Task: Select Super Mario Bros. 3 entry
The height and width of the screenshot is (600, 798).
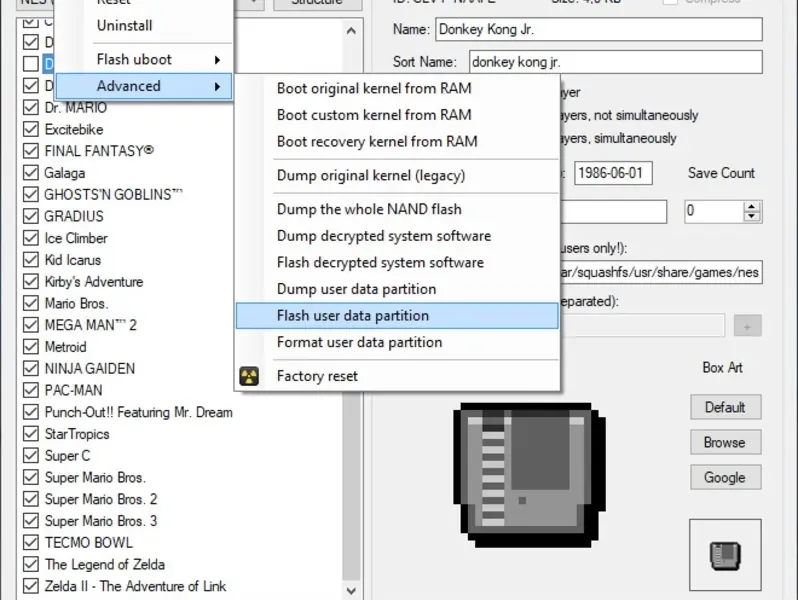Action: coord(101,521)
